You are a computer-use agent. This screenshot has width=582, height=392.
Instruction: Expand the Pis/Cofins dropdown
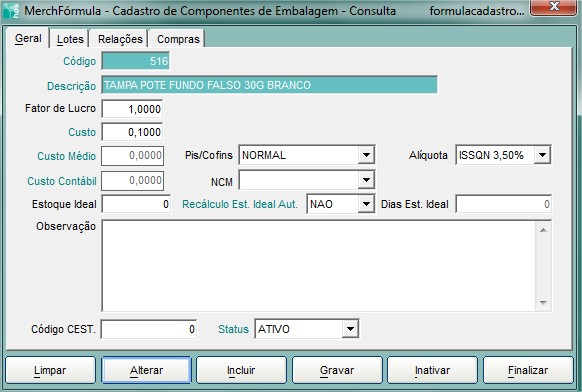coord(366,155)
